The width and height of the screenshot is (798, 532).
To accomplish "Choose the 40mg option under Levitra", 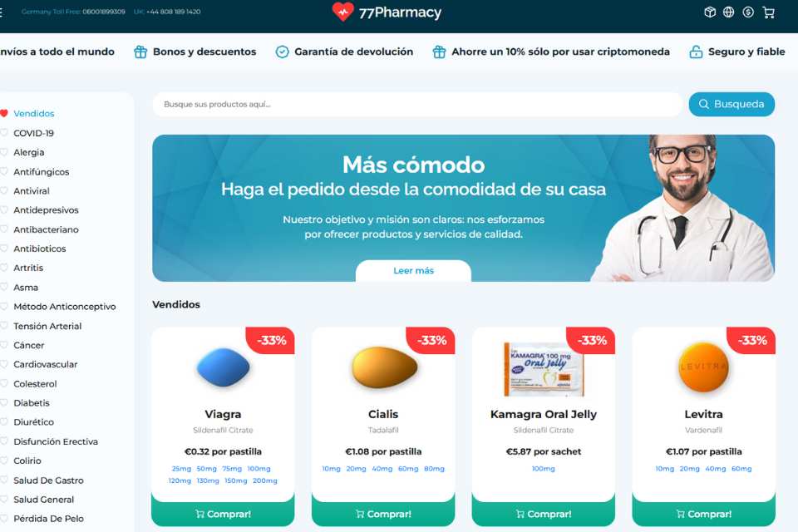I will pyautogui.click(x=716, y=469).
